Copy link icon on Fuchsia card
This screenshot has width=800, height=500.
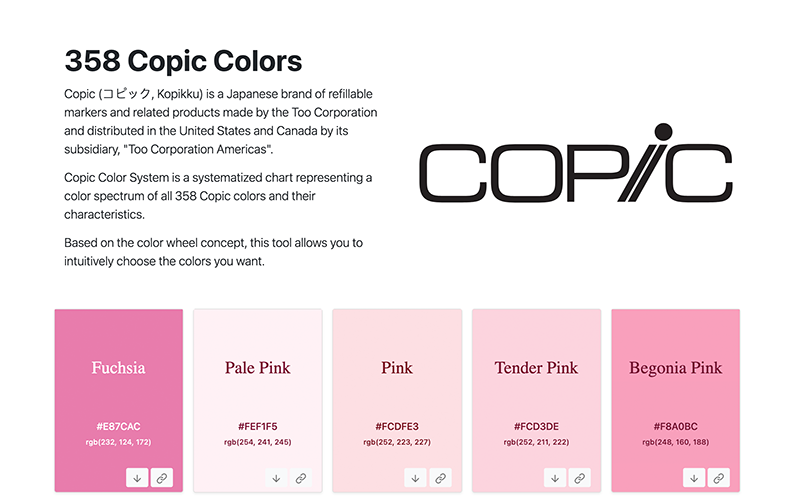click(x=162, y=478)
